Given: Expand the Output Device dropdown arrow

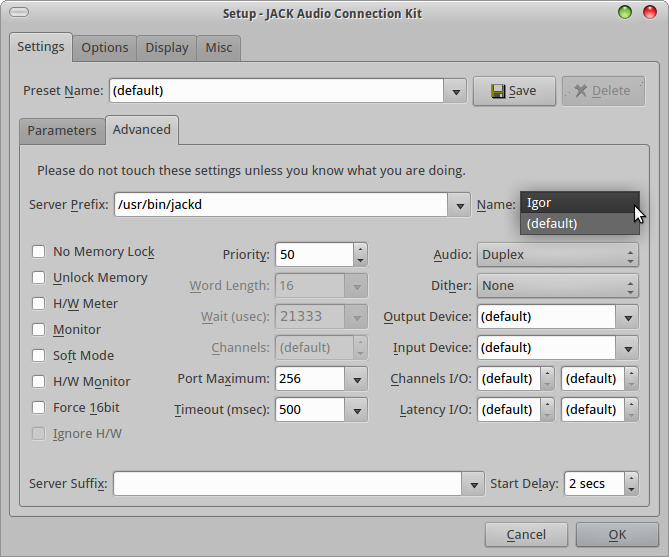Looking at the screenshot, I should click(x=627, y=317).
